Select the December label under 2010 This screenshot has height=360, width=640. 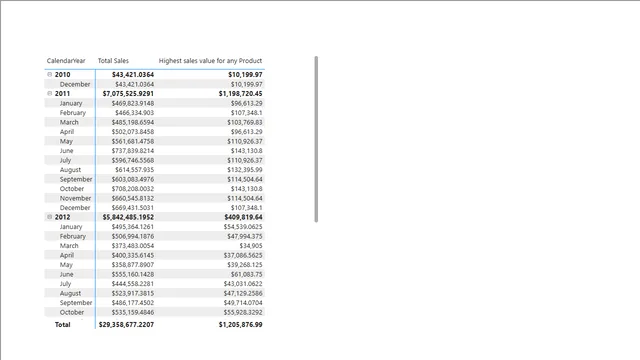click(x=75, y=84)
